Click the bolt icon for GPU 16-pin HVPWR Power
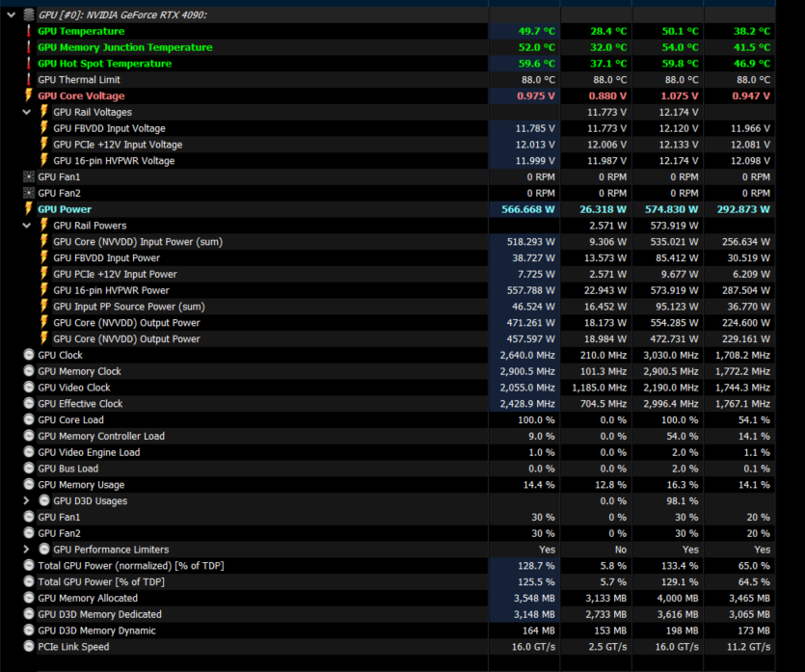The width and height of the screenshot is (805, 672). 44,290
